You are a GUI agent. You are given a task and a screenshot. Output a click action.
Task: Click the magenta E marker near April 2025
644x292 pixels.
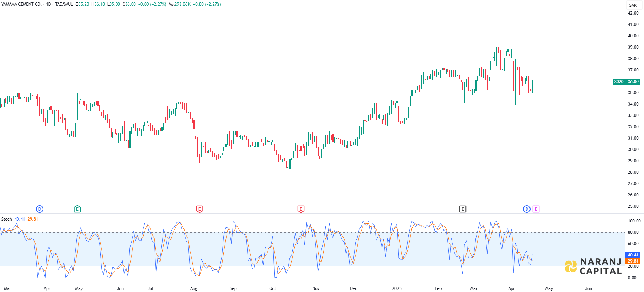coord(536,209)
